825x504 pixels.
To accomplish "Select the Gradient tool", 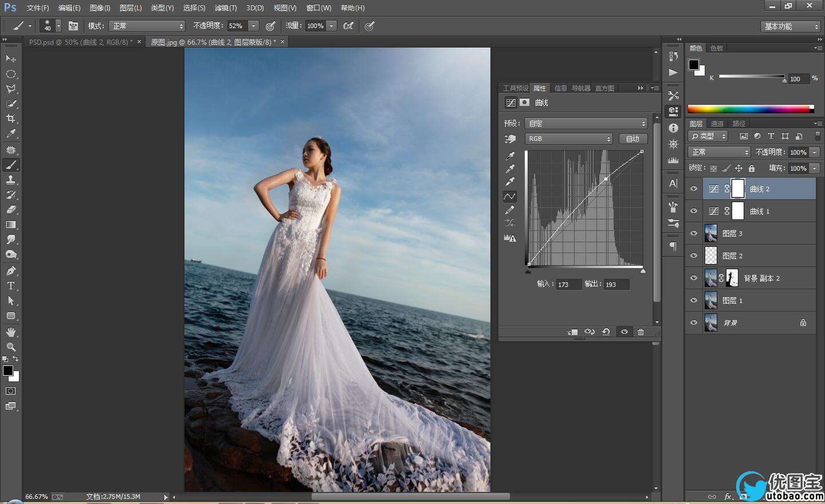I will pyautogui.click(x=11, y=225).
